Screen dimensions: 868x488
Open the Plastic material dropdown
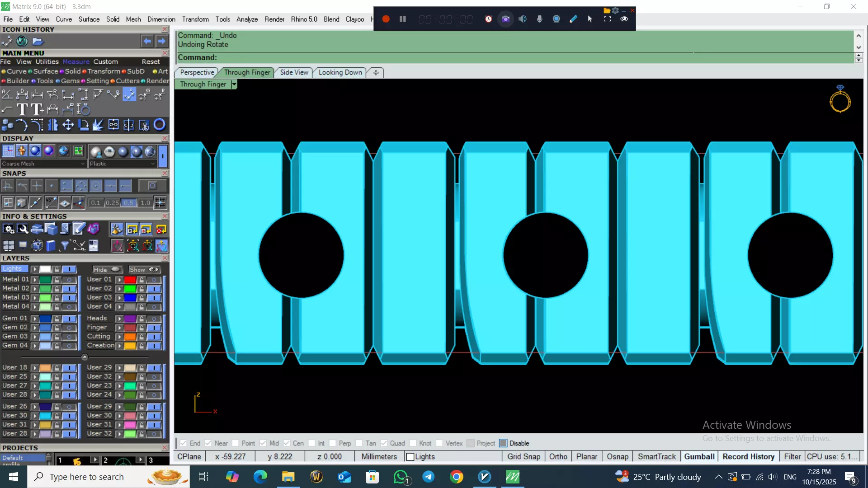(122, 164)
